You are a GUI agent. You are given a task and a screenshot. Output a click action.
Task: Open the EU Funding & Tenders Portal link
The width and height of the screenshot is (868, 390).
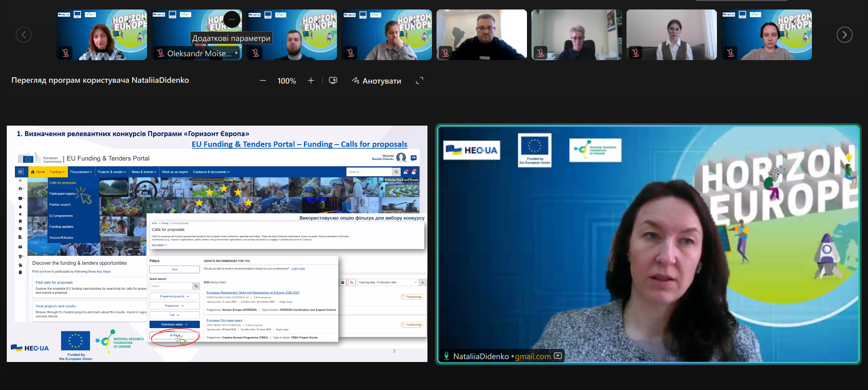pos(299,144)
